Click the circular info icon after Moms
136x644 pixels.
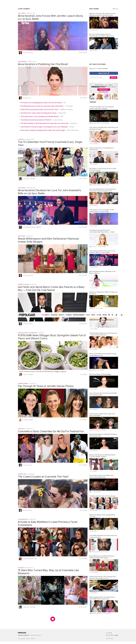109,315
